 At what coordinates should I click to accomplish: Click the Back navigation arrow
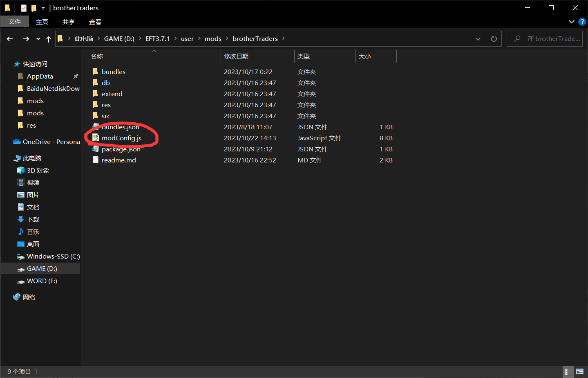coord(10,39)
